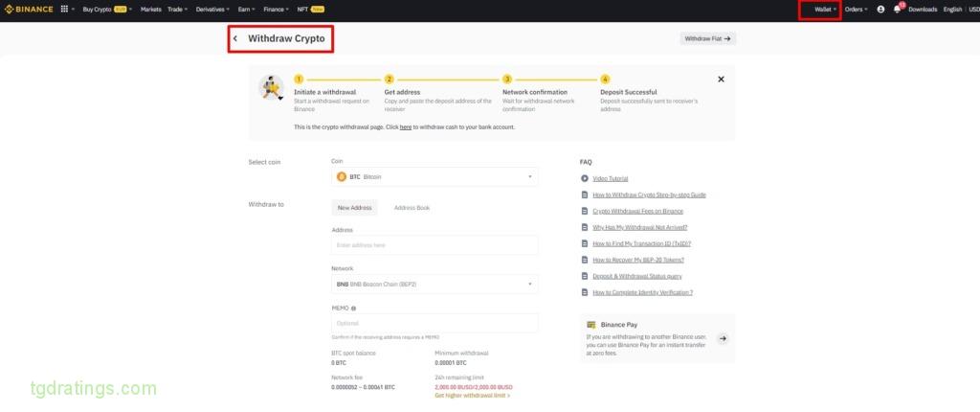Click step 4 Deposit Successful text
Image resolution: width=980 pixels, height=412 pixels.
point(628,92)
